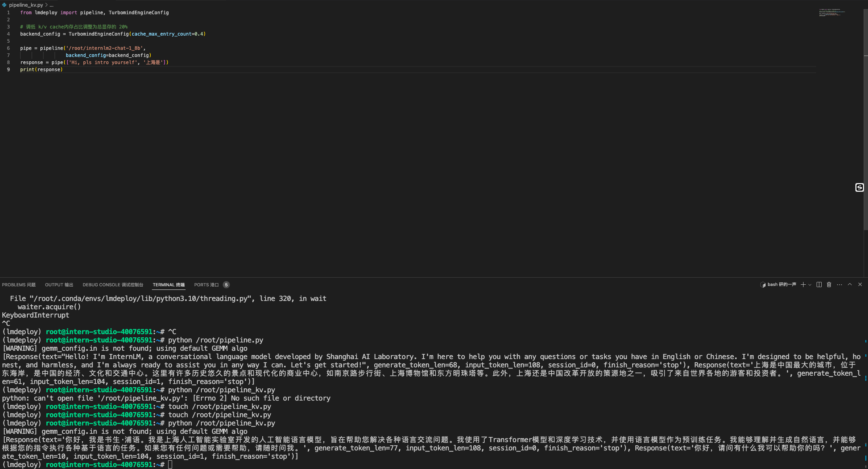Show the DEBUG CONSOLE tab
Viewport: 868px width, 469px height.
click(113, 285)
